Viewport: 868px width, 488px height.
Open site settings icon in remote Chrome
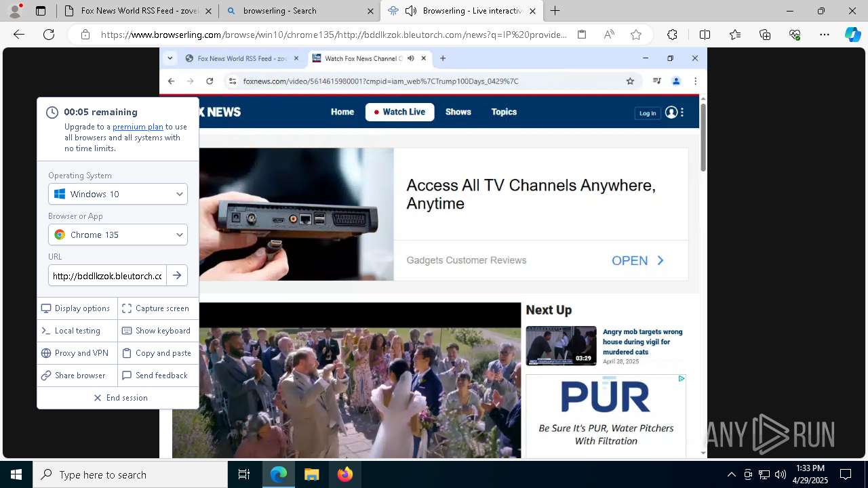[232, 81]
